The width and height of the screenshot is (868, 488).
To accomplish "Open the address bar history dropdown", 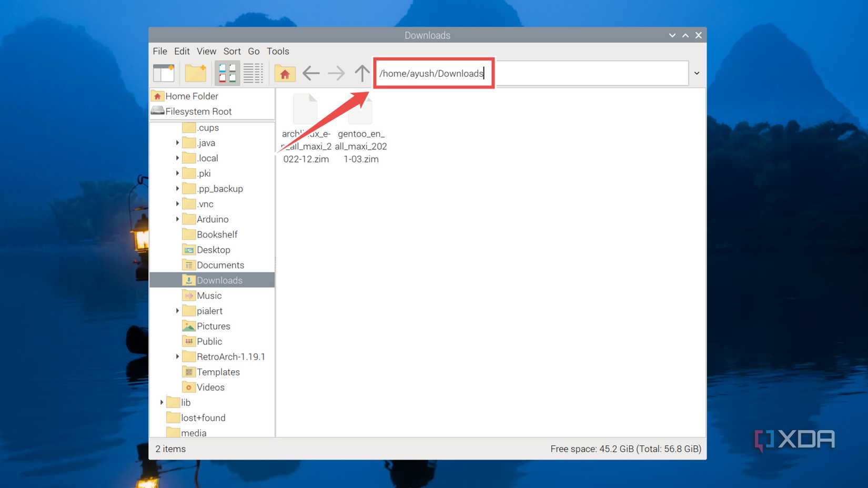I will (x=697, y=73).
